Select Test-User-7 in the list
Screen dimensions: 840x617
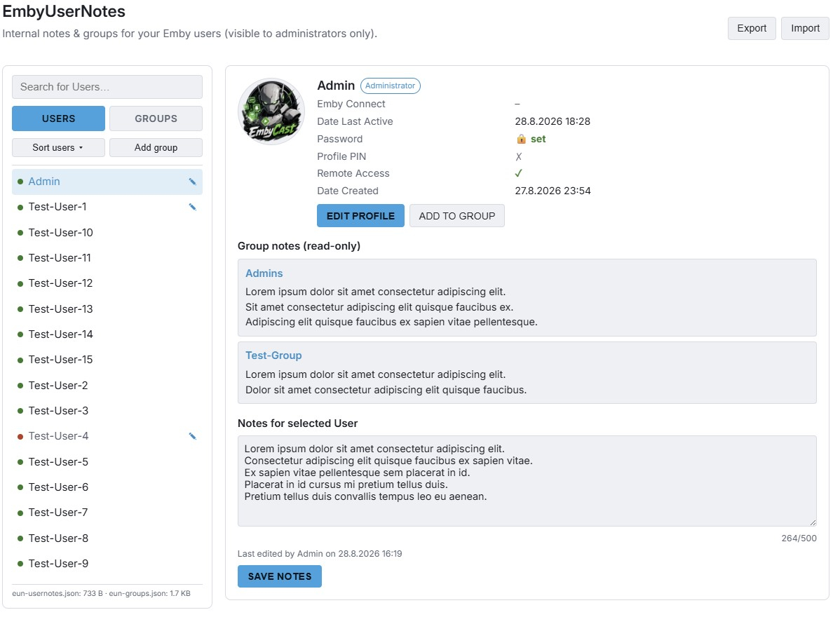(x=107, y=513)
